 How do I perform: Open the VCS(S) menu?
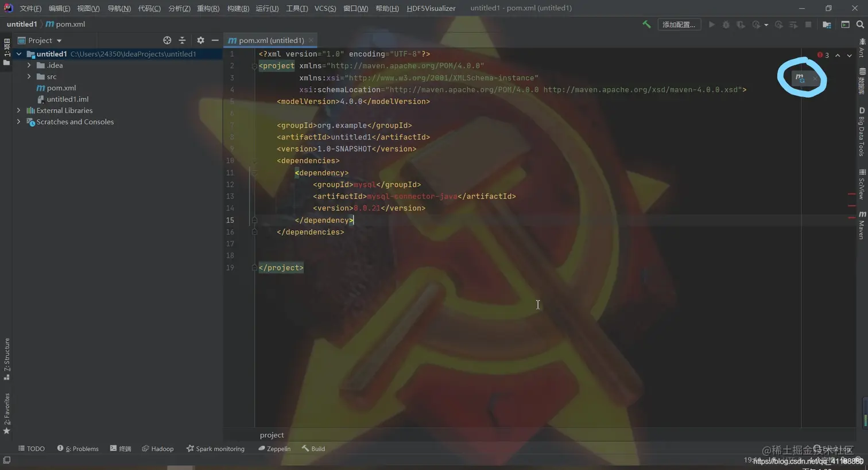coord(325,8)
